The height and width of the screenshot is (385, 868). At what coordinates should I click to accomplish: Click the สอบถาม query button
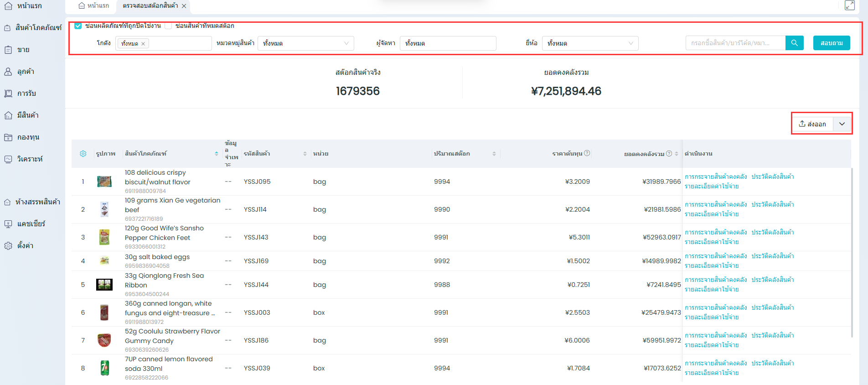(831, 43)
